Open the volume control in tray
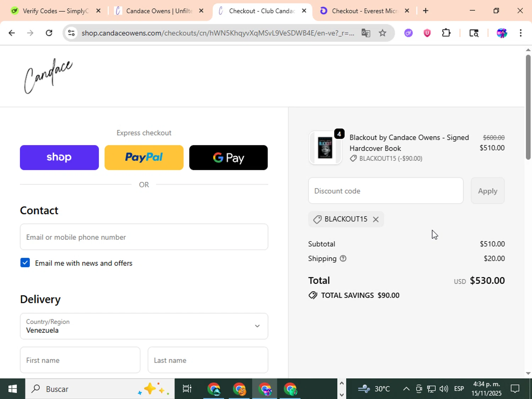This screenshot has height=399, width=532. (444, 389)
